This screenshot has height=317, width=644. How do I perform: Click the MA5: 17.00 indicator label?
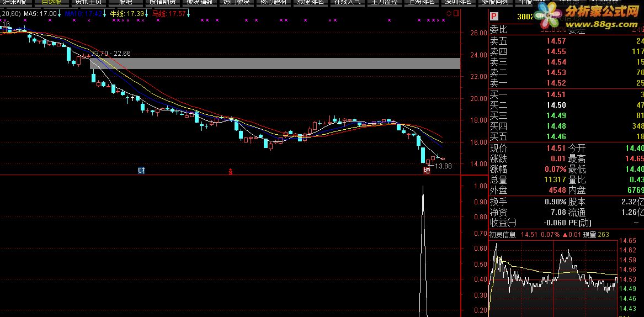(x=40, y=14)
